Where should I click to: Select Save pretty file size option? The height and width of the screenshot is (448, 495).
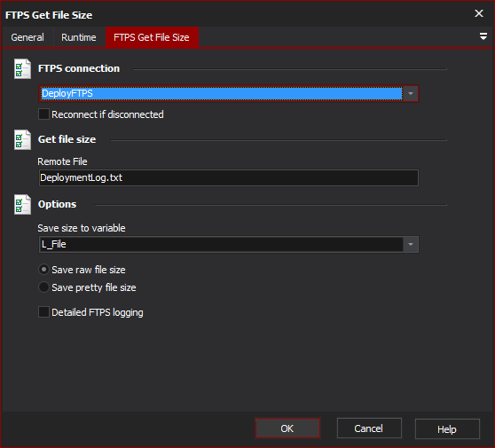point(43,287)
